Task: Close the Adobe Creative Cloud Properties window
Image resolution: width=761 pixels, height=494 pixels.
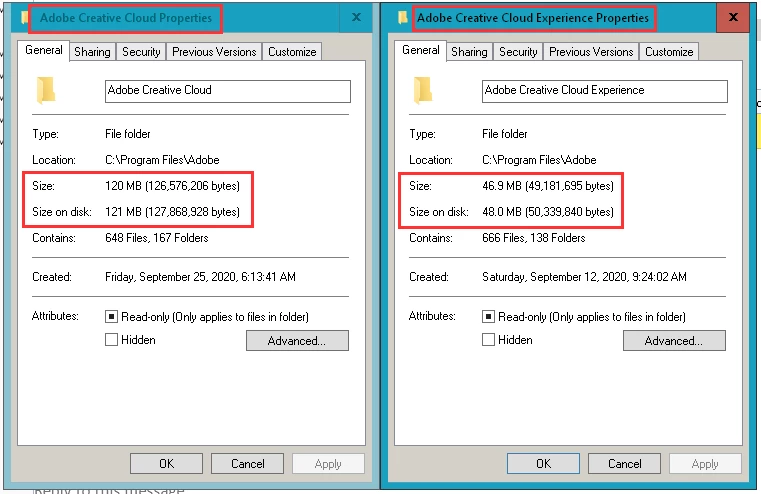Action: [356, 17]
